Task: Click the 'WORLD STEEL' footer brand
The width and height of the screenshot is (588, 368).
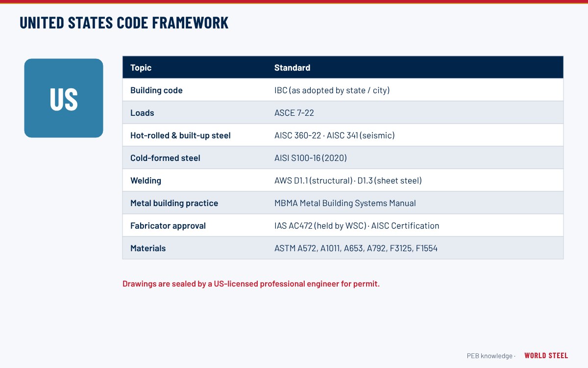Action: [546, 356]
